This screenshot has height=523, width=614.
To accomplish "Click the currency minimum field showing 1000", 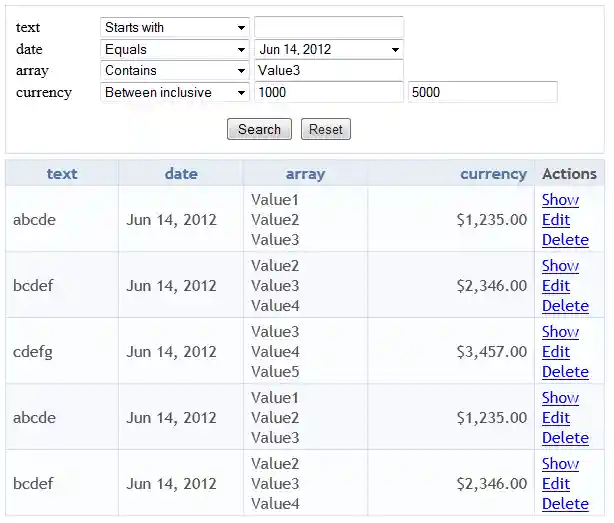I will [328, 92].
